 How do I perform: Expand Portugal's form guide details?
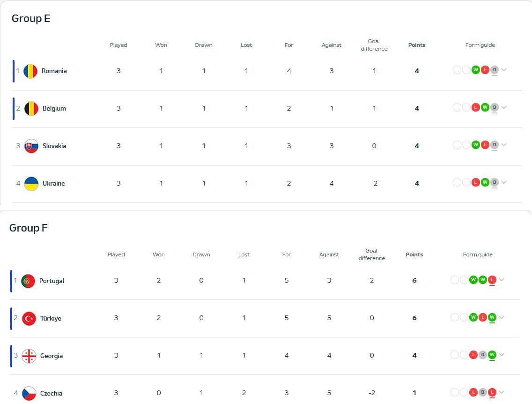point(502,280)
